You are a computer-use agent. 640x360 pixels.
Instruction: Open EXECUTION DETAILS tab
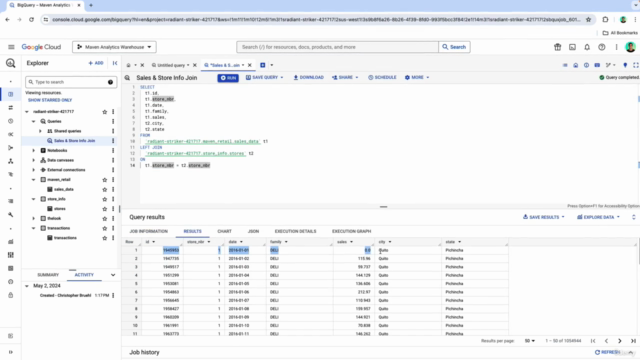(295, 231)
